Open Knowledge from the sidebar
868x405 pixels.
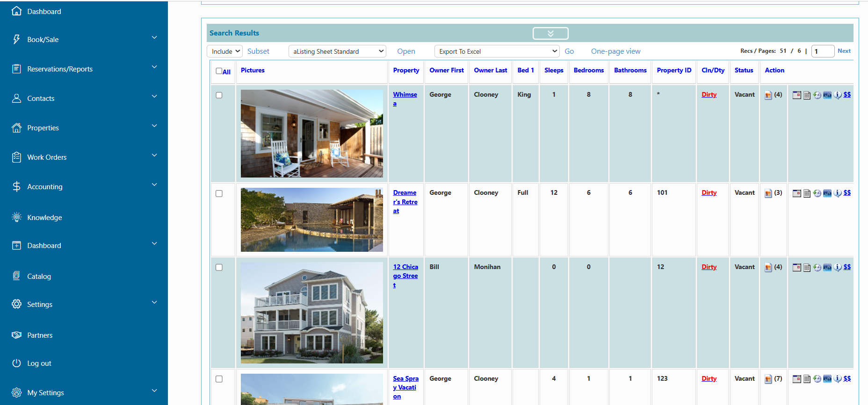(x=44, y=217)
